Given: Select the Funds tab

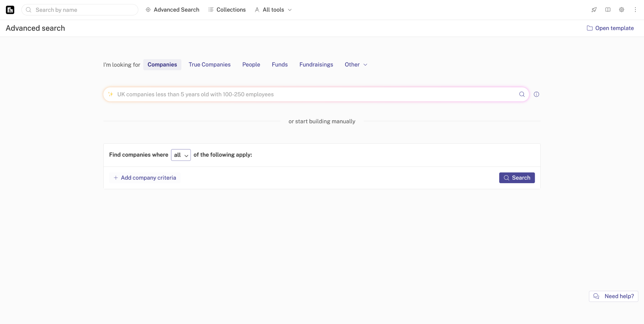Looking at the screenshot, I should (279, 64).
